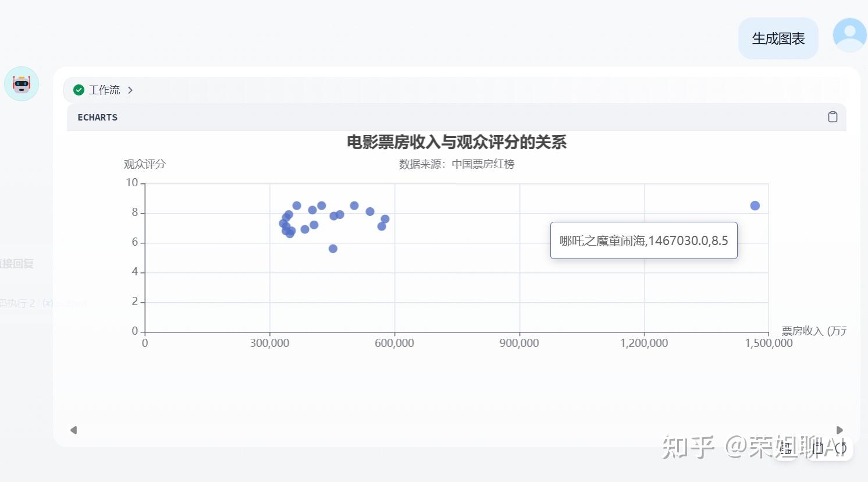
Task: Click the green workflow success checkmark
Action: point(79,90)
